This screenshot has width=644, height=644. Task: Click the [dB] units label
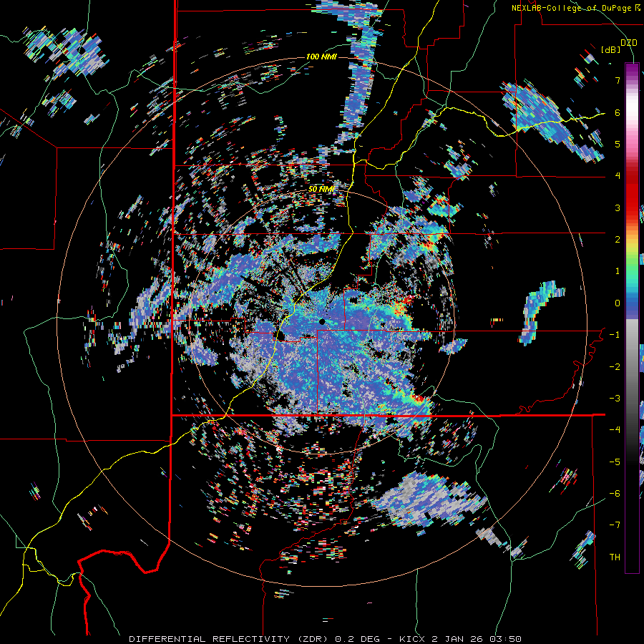(611, 49)
